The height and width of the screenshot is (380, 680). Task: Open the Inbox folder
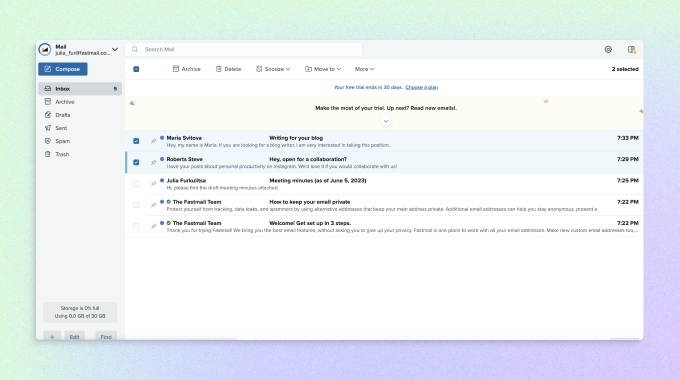tap(80, 88)
